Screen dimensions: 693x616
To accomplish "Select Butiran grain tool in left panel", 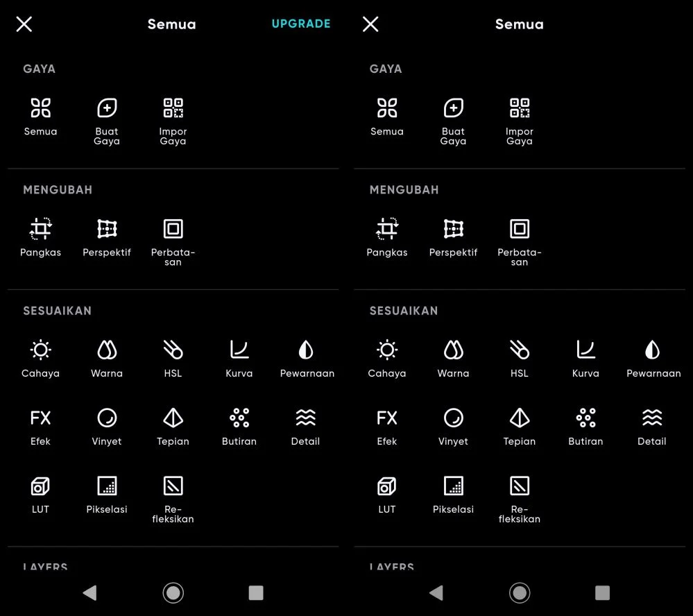I will click(239, 427).
